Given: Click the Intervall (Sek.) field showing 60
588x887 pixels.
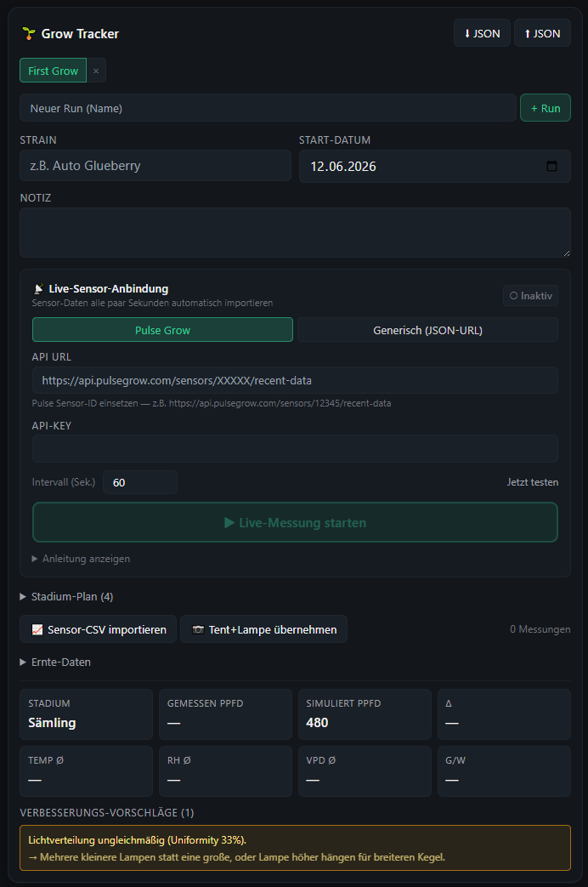Looking at the screenshot, I should click(140, 482).
